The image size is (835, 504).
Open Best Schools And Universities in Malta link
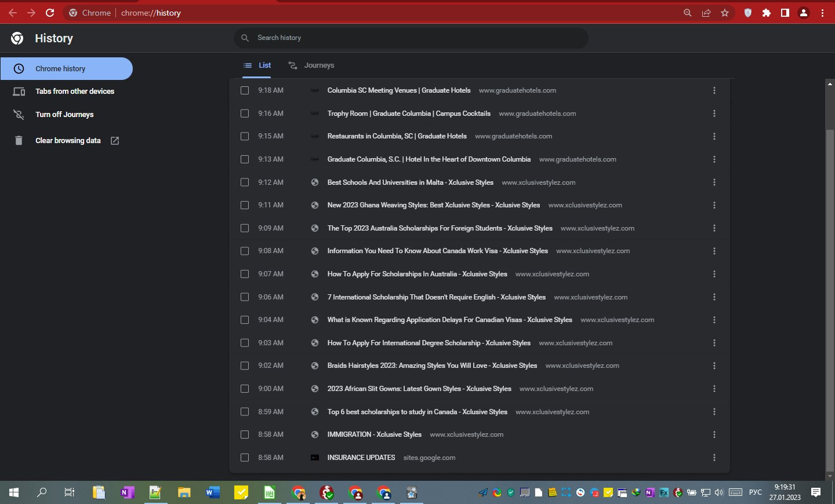tap(411, 182)
